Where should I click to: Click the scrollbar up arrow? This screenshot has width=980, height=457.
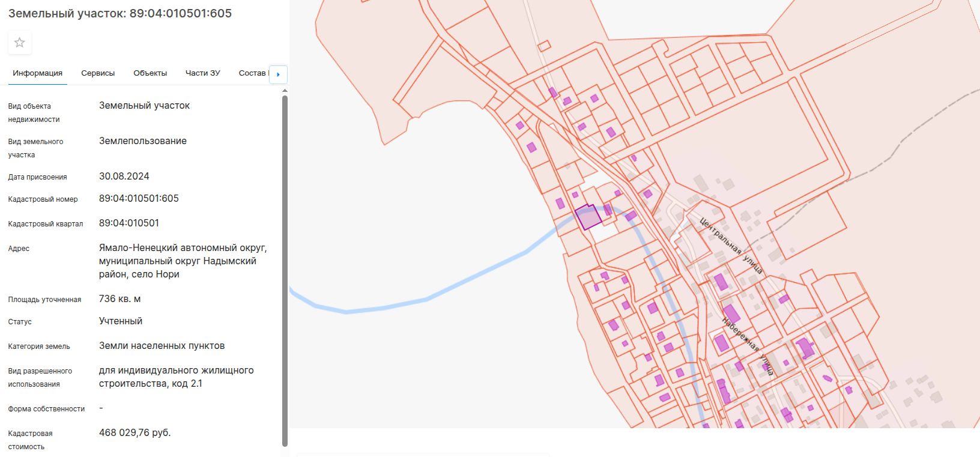tap(285, 91)
